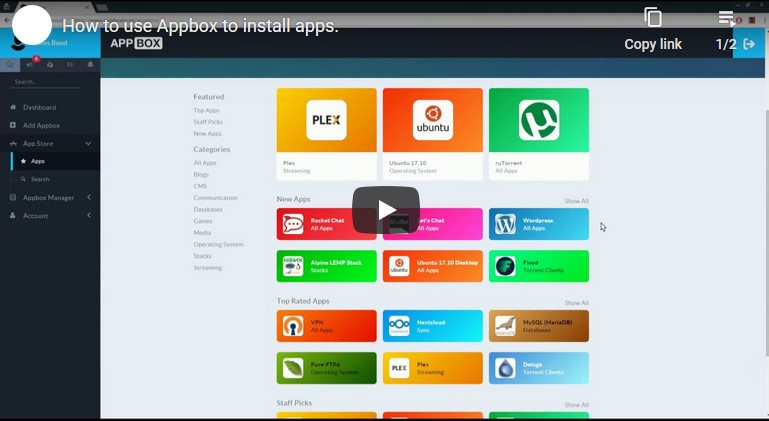The image size is (769, 421).
Task: Filter by Databases category
Action: (x=208, y=210)
